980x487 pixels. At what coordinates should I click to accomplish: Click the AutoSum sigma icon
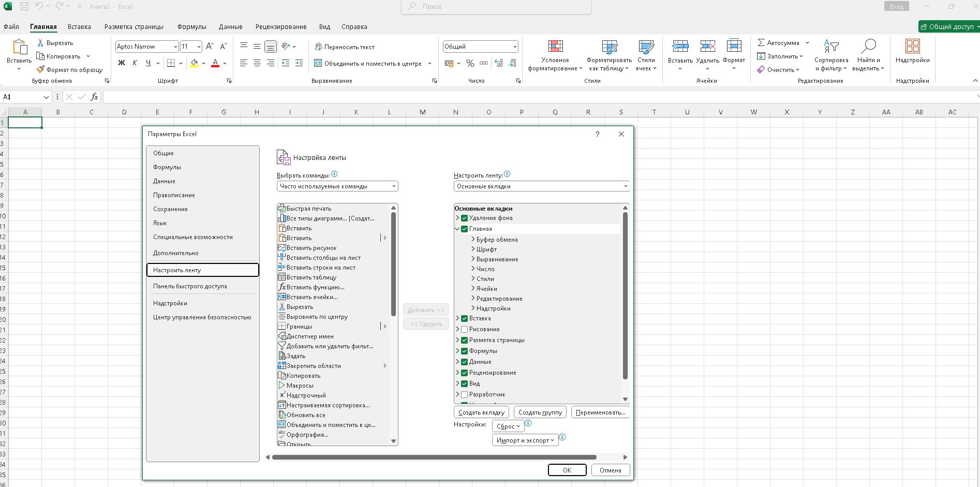tap(761, 43)
